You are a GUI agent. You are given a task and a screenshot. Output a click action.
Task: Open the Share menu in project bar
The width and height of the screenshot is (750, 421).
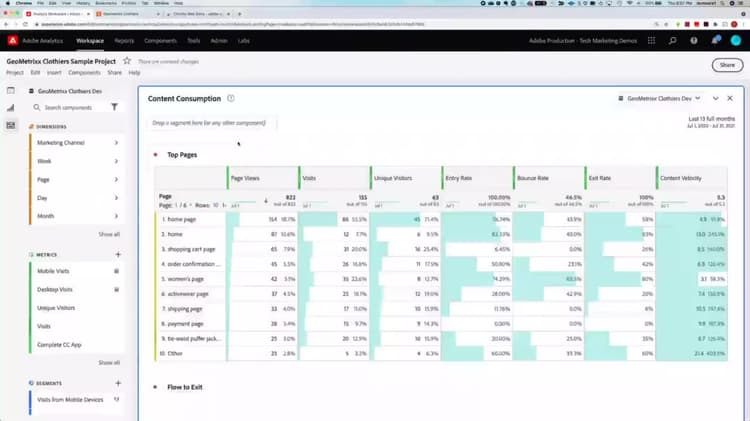tap(114, 73)
